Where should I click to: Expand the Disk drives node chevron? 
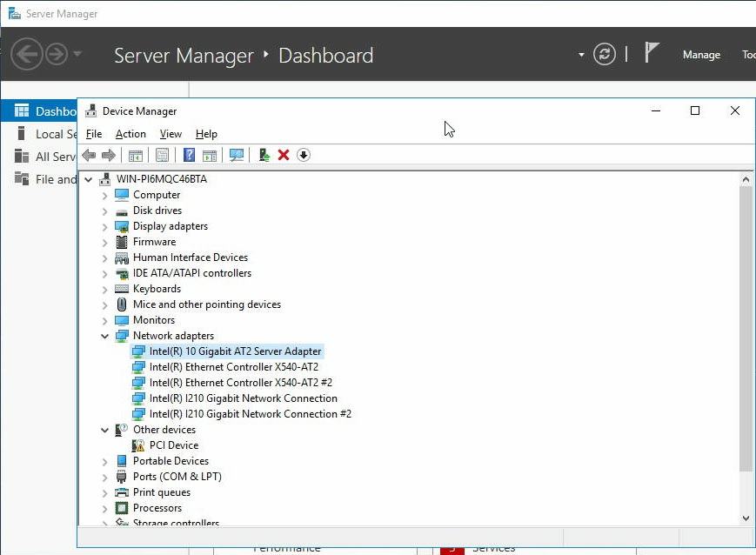point(104,211)
